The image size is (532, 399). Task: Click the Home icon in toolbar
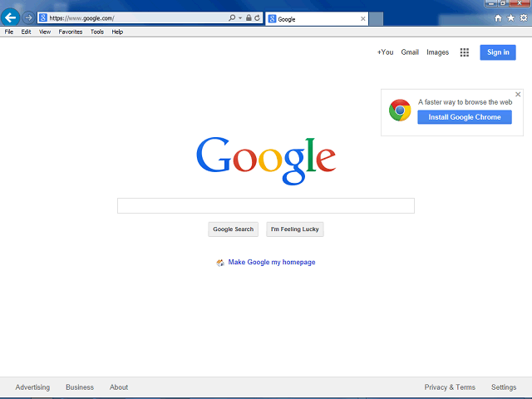[x=498, y=18]
